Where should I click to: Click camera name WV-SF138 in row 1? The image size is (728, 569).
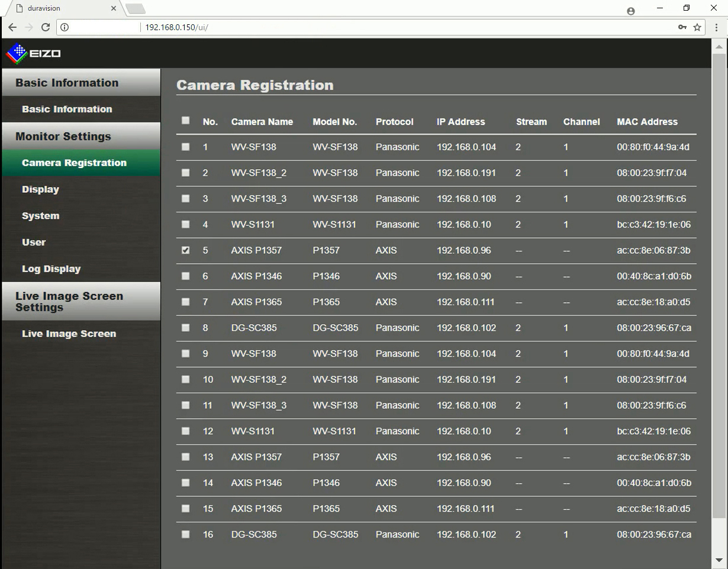tap(253, 147)
